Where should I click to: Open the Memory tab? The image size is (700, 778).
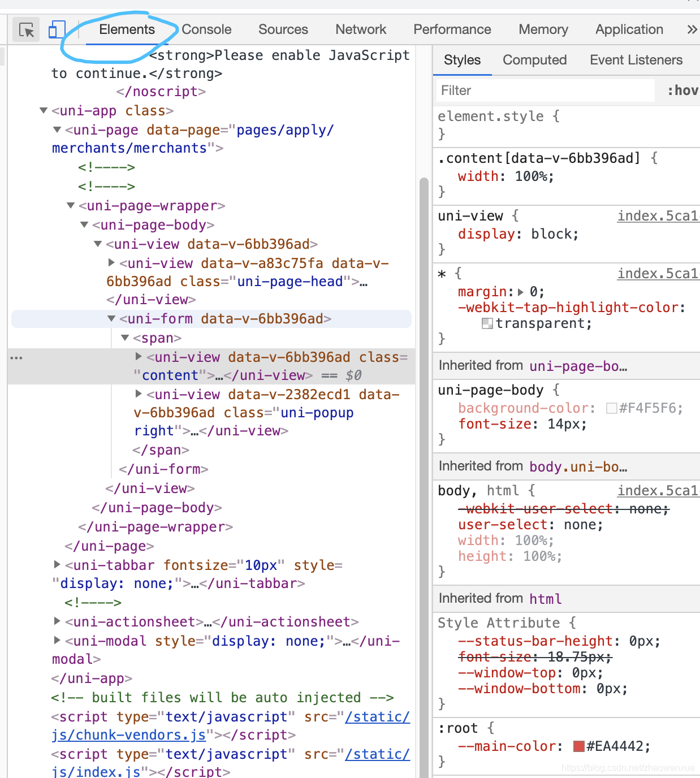543,29
